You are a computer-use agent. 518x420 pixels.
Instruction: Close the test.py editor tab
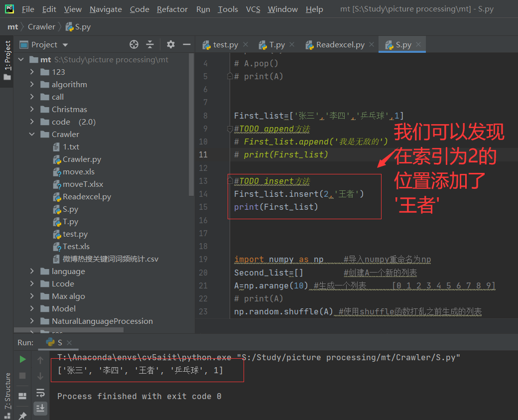click(246, 44)
